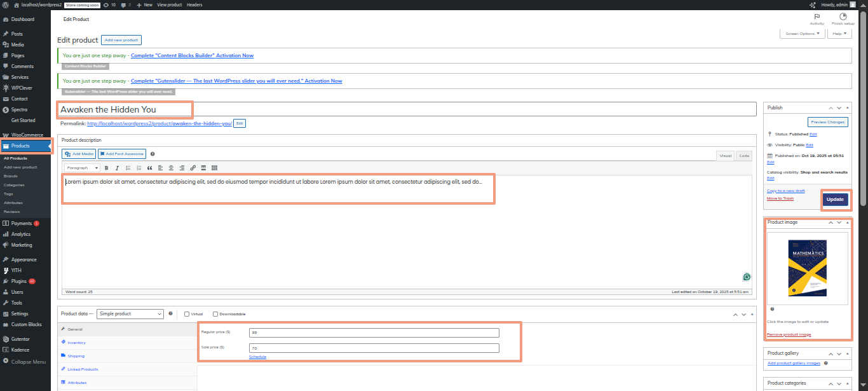Expand the Simple product type dropdown
Screen dimensions: 868x391
pos(130,314)
